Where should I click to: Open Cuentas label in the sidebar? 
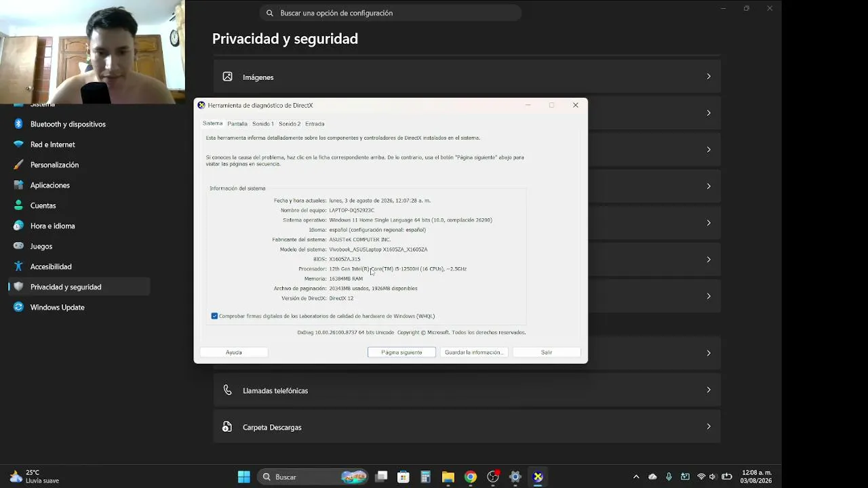coord(43,205)
